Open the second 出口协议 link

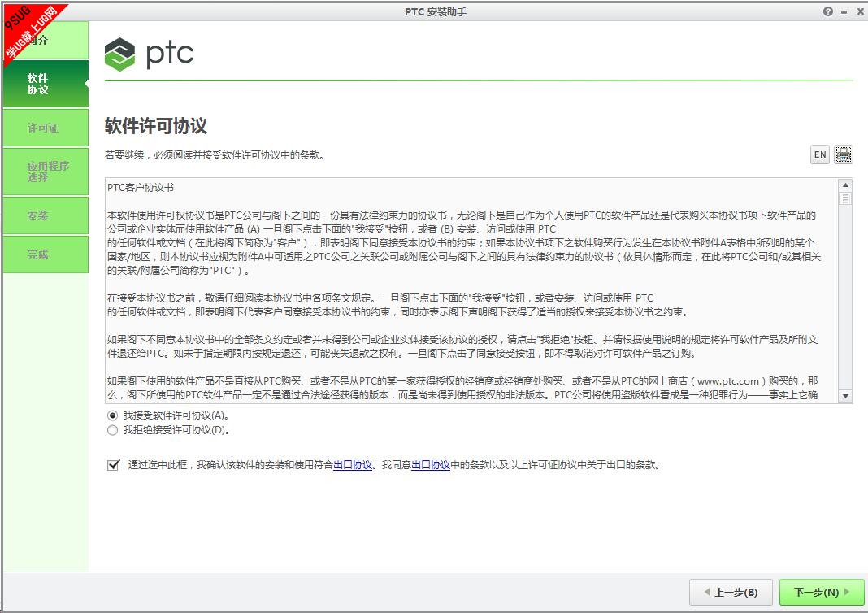pos(431,465)
